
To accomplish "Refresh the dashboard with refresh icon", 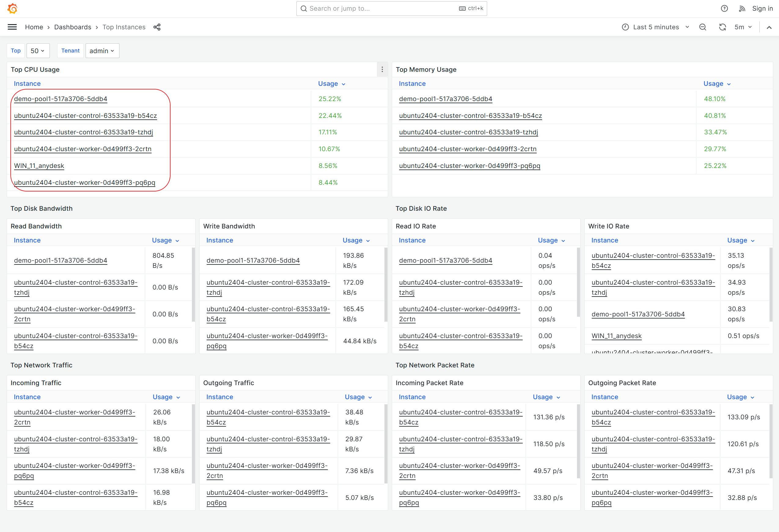I will pyautogui.click(x=722, y=27).
